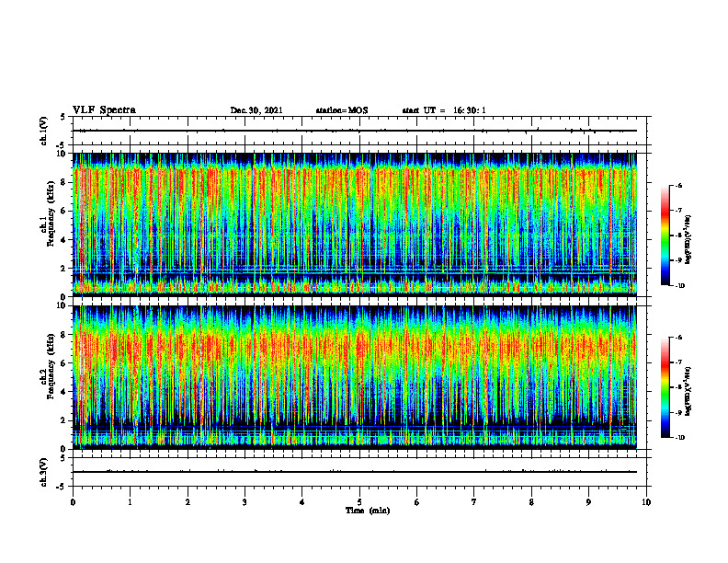Click the "ch.1(V)" axis label
The width and height of the screenshot is (728, 563).
tap(44, 131)
